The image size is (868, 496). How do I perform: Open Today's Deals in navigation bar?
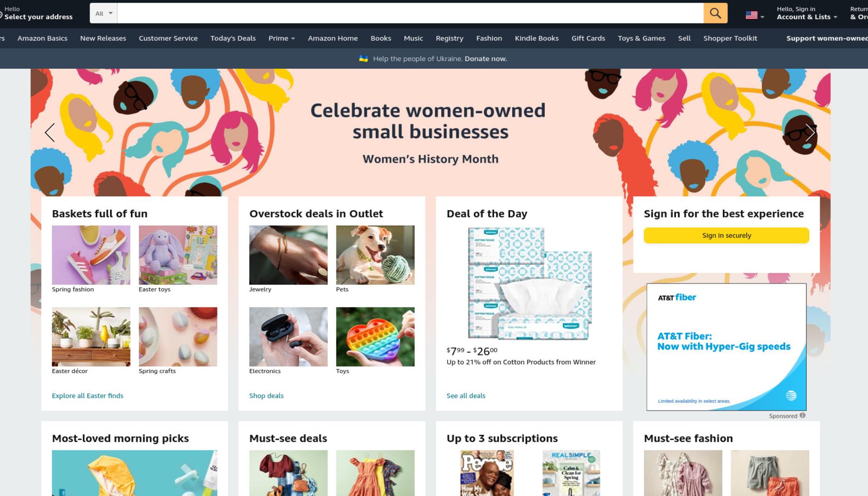point(233,38)
